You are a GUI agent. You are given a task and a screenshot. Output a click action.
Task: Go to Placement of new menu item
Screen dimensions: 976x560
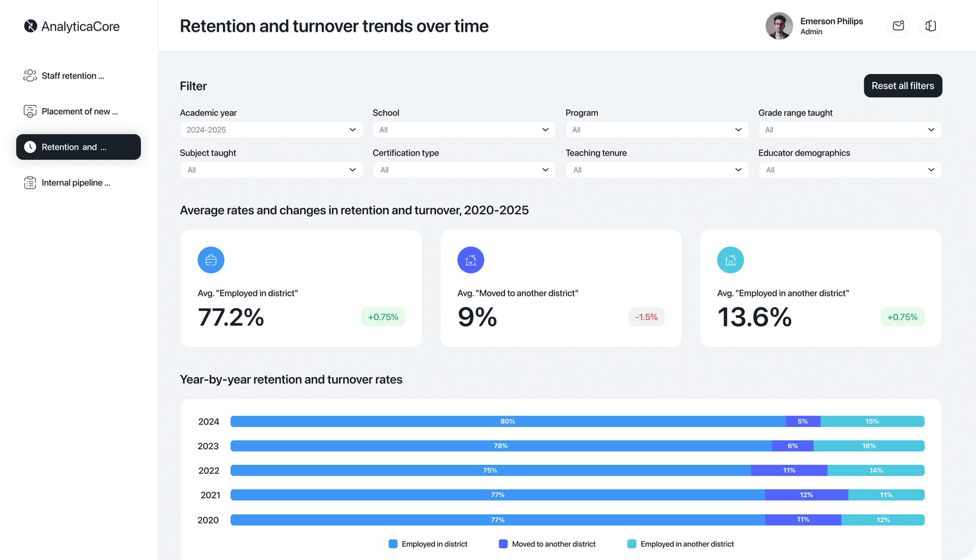pos(79,112)
